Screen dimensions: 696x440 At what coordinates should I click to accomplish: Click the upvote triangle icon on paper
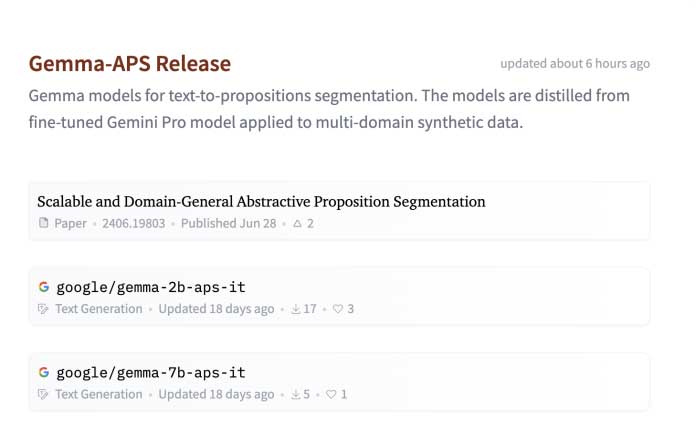pyautogui.click(x=297, y=223)
